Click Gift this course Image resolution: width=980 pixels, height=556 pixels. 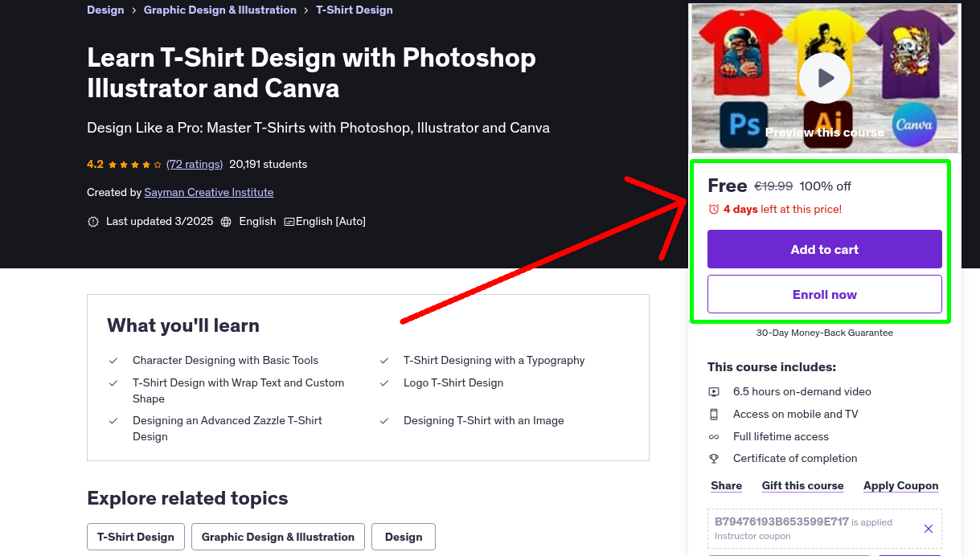(x=803, y=486)
